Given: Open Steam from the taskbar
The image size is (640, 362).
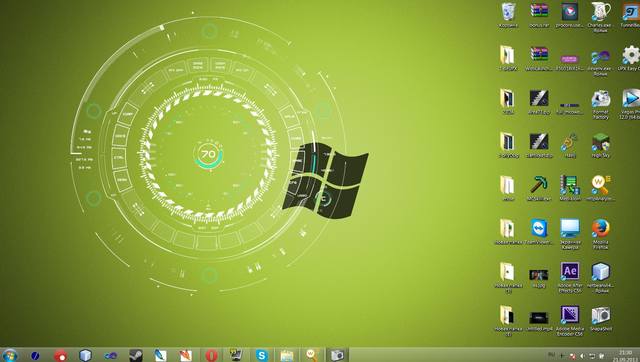Looking at the screenshot, I should pyautogui.click(x=136, y=355).
